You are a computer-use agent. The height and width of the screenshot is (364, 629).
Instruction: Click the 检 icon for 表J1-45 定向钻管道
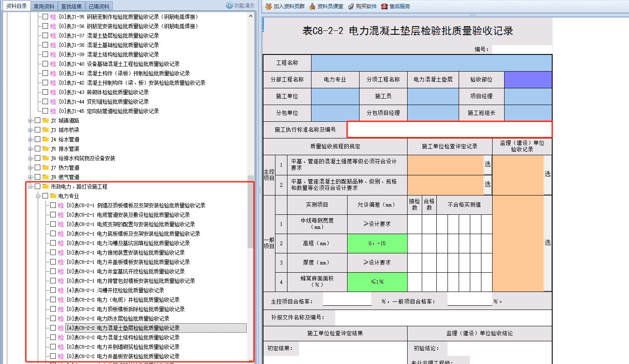53,111
